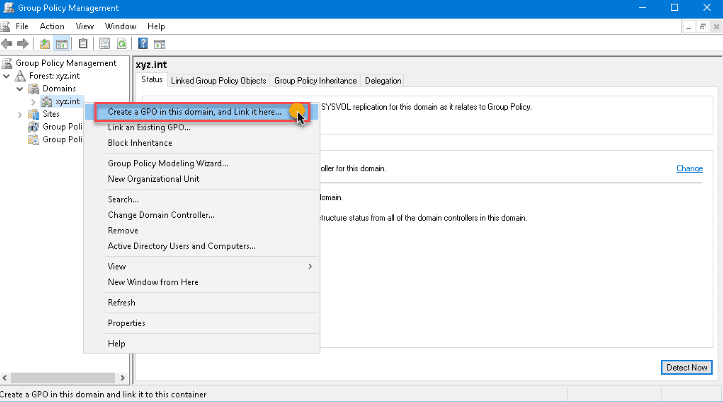723x402 pixels.
Task: Collapse the Forest: xyz.int node
Action: point(6,76)
